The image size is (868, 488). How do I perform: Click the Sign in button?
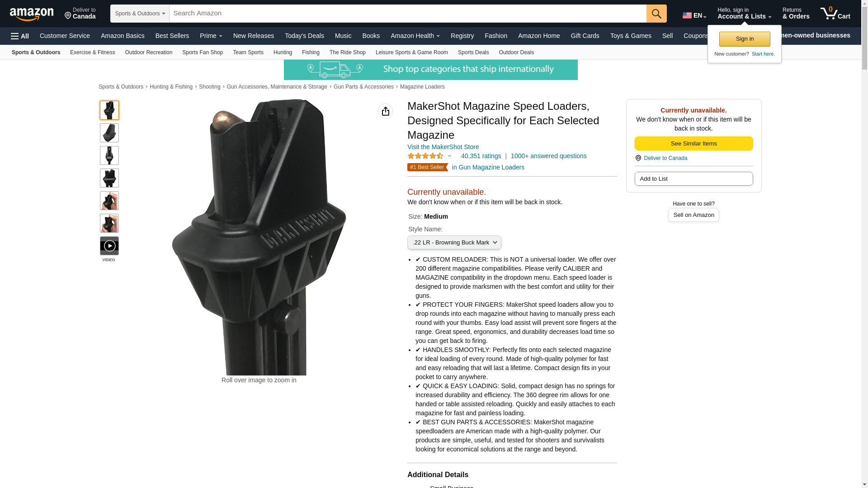coord(745,39)
